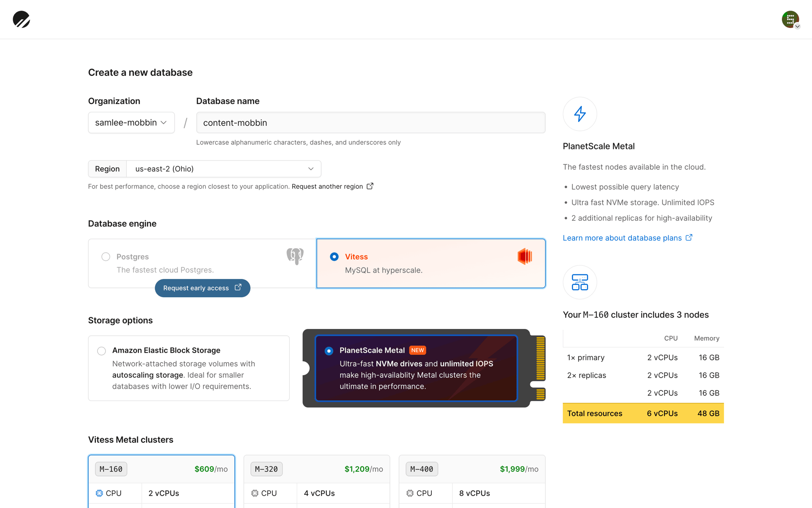Viewport: 812px width, 508px height.
Task: Click the Memory column header
Action: point(707,338)
